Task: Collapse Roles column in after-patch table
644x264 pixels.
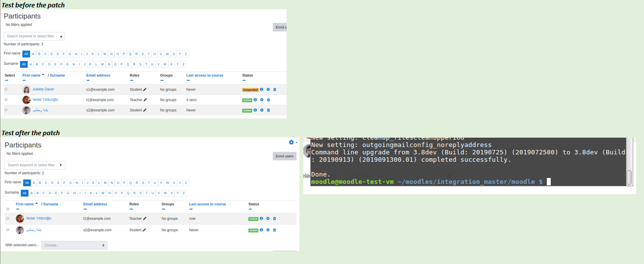Action: click(x=131, y=209)
